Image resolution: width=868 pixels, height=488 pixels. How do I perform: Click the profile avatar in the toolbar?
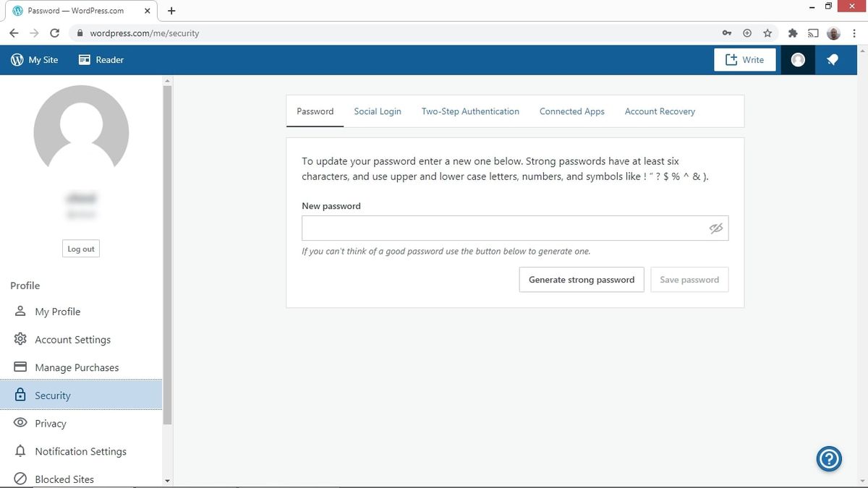797,59
